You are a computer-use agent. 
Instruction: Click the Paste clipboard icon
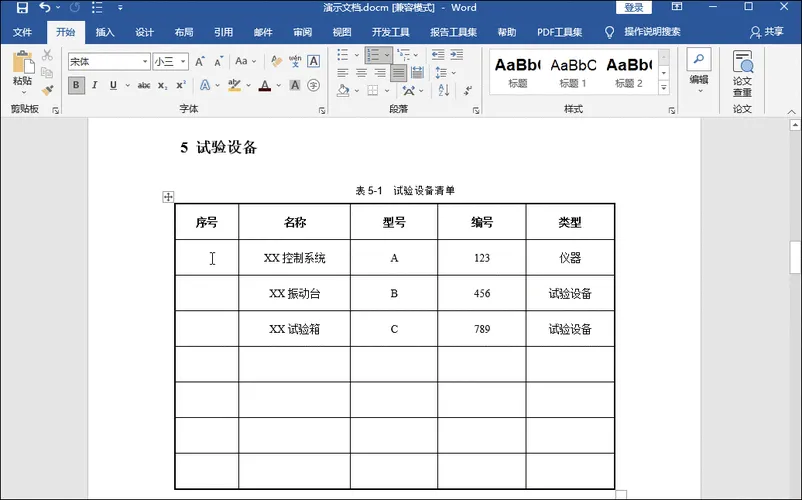[23, 62]
